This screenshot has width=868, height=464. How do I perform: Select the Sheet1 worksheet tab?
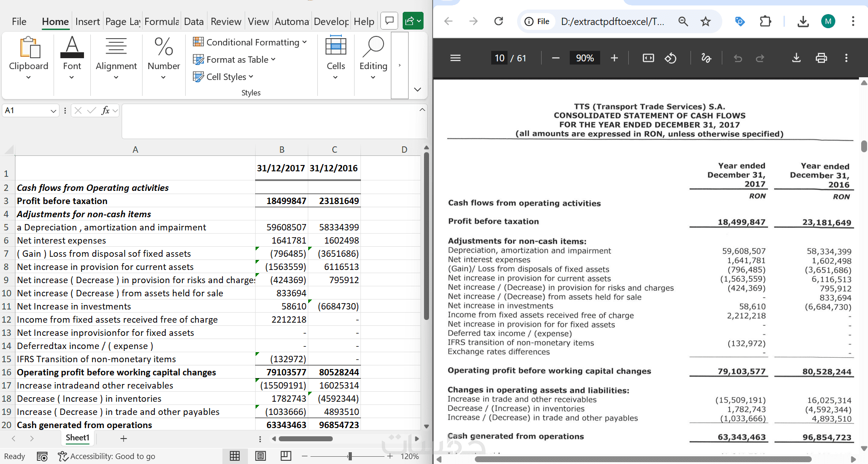point(78,438)
